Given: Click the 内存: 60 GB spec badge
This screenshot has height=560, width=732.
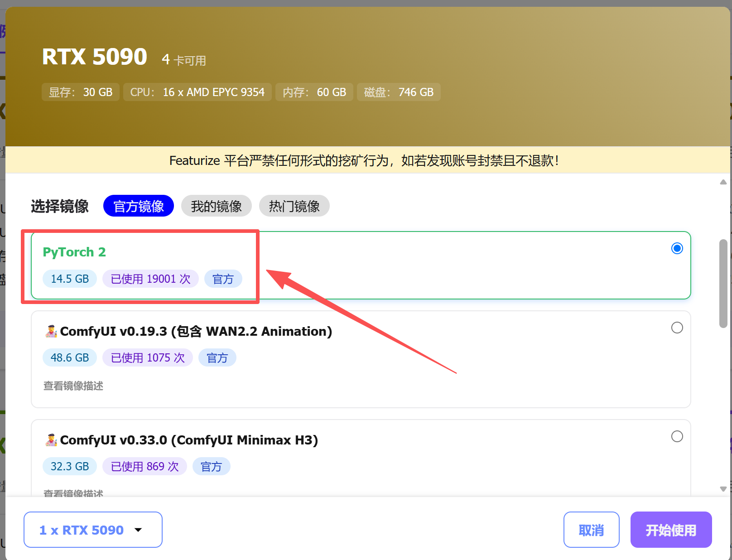Looking at the screenshot, I should tap(314, 92).
